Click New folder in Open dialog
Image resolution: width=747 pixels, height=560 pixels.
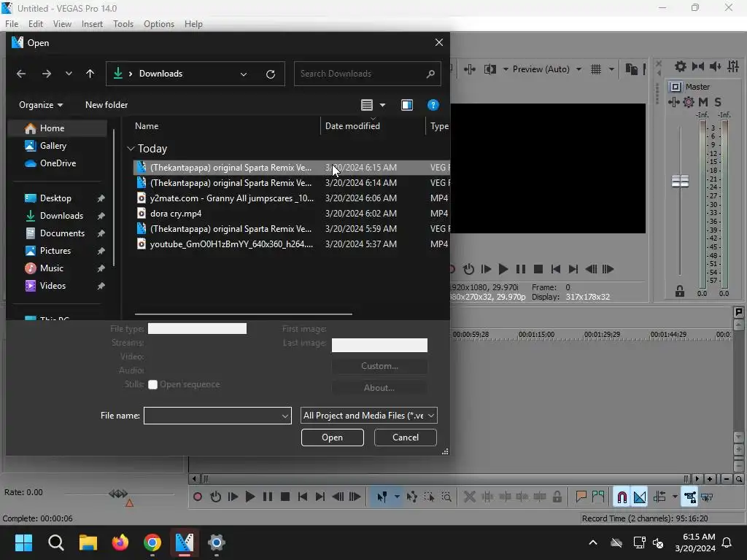point(107,105)
